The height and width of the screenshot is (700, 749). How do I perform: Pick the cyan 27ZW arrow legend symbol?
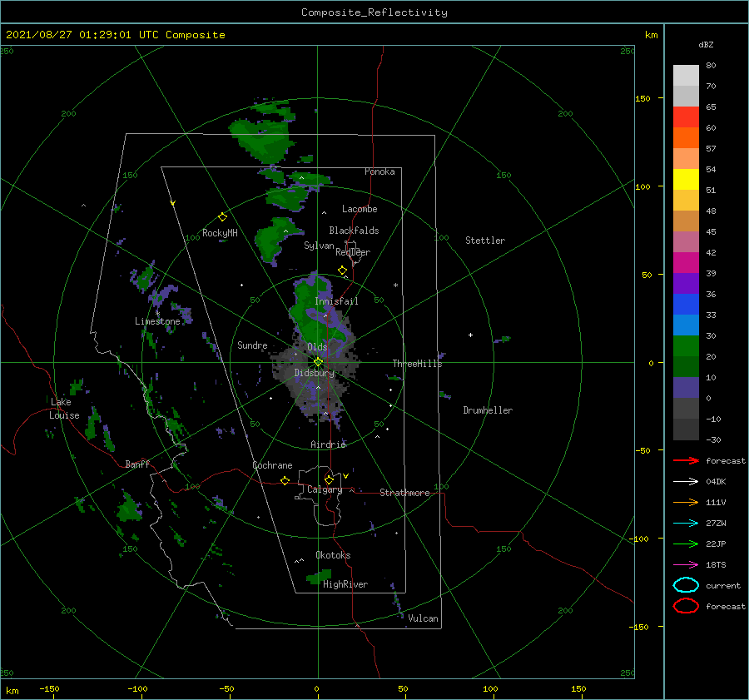[686, 524]
